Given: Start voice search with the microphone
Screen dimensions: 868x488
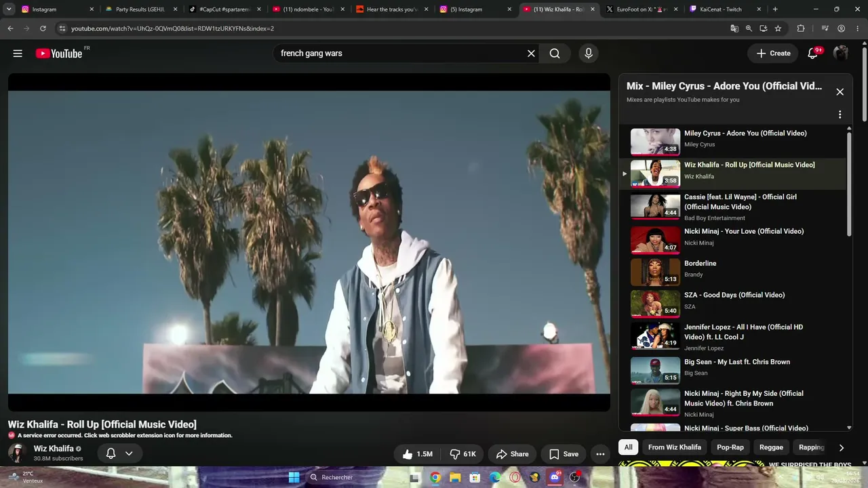Looking at the screenshot, I should click(x=588, y=54).
